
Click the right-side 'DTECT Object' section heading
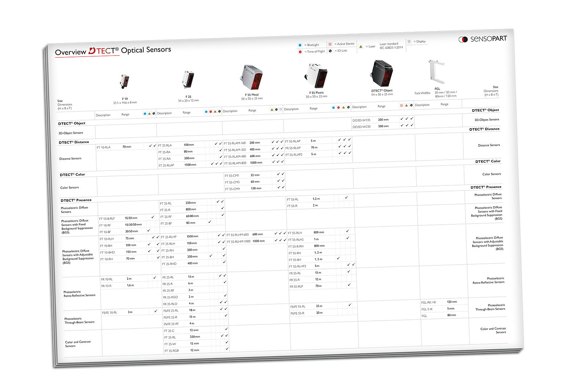pos(486,110)
